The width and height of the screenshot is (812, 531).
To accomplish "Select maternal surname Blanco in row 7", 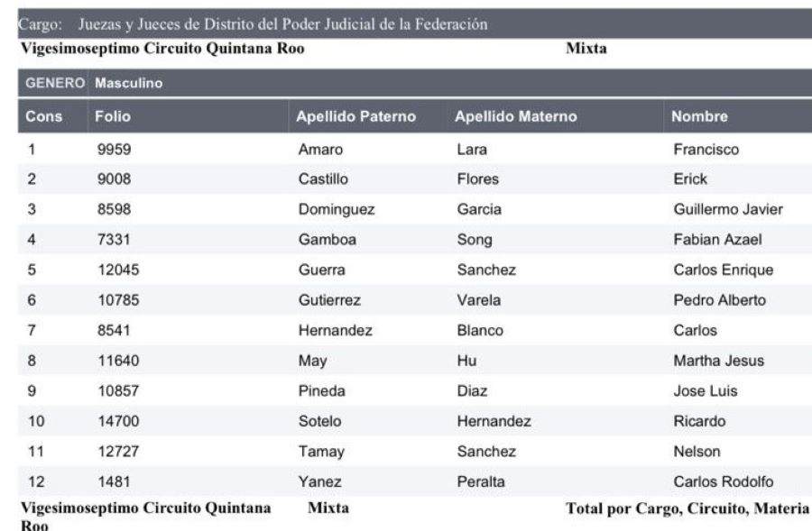I will coord(480,331).
